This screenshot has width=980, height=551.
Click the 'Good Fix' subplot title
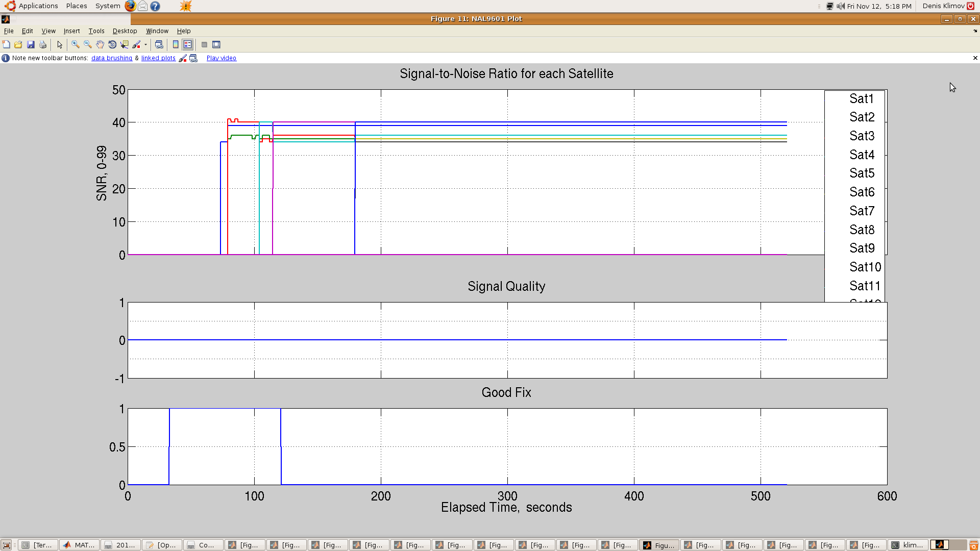point(506,393)
